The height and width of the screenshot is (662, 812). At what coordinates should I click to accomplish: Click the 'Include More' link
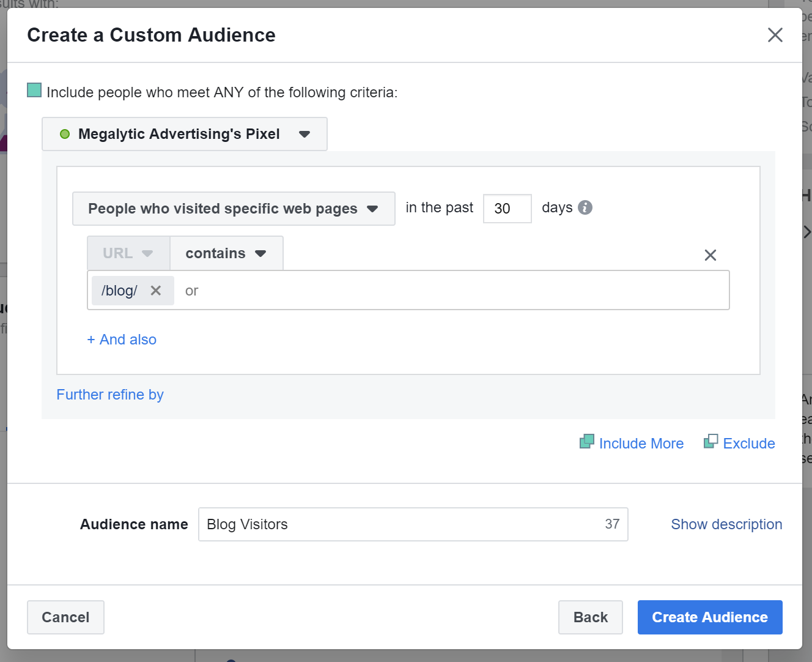coord(641,444)
